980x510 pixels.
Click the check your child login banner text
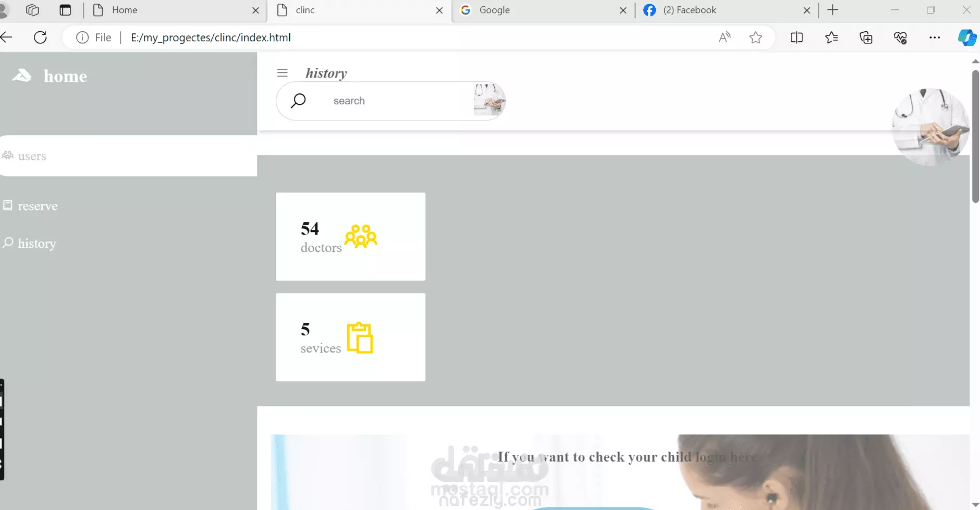tap(627, 457)
